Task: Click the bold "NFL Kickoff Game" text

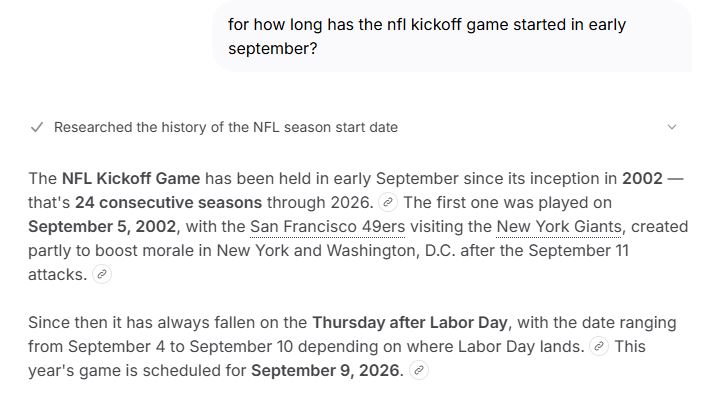Action: [x=131, y=178]
